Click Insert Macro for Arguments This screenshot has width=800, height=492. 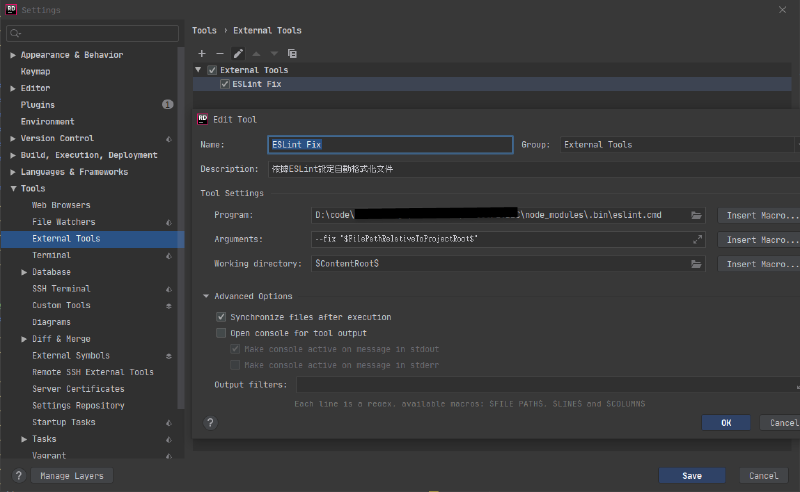[758, 240]
